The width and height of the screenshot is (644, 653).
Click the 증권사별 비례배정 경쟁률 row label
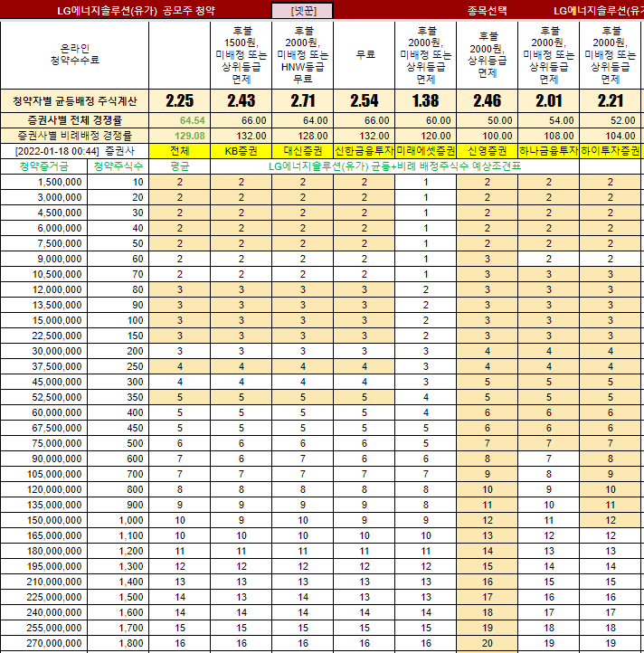point(74,136)
